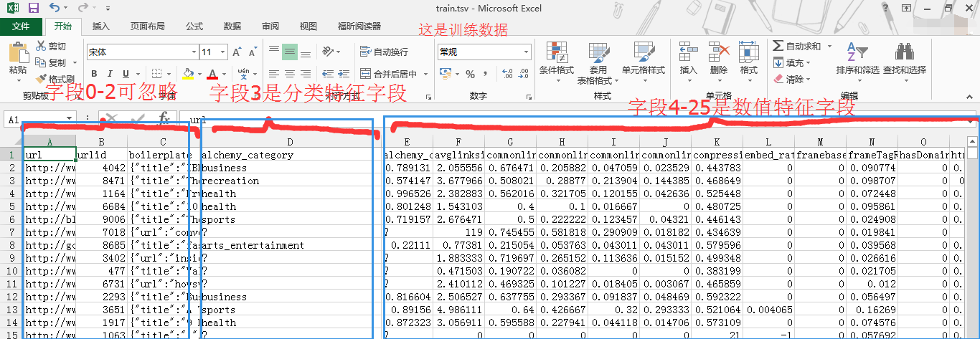The height and width of the screenshot is (339, 980).
Task: Switch to the Review (审阅) tab
Action: [270, 26]
